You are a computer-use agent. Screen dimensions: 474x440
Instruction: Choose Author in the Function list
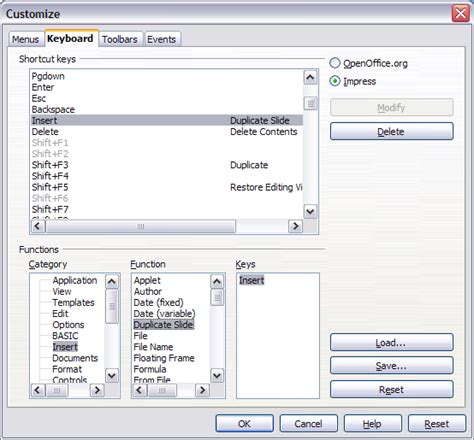coord(148,291)
